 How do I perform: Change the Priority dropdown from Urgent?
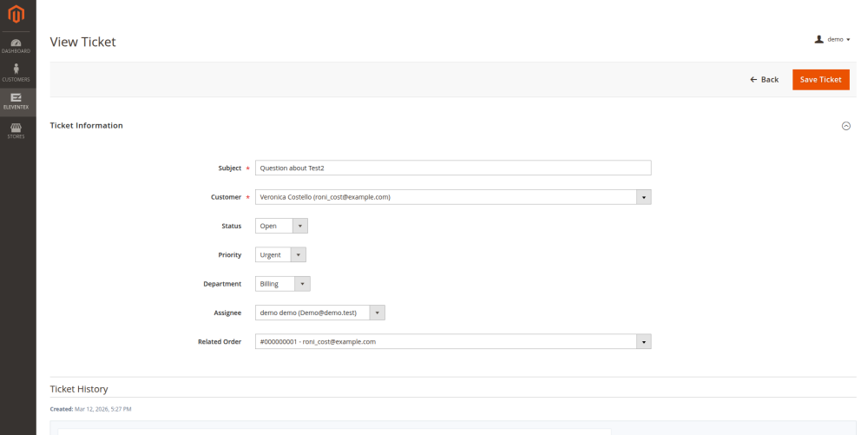(x=280, y=255)
